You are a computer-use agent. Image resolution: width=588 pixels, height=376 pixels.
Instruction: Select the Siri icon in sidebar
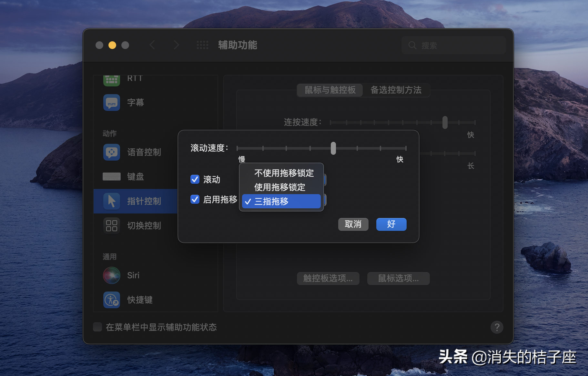click(x=112, y=275)
